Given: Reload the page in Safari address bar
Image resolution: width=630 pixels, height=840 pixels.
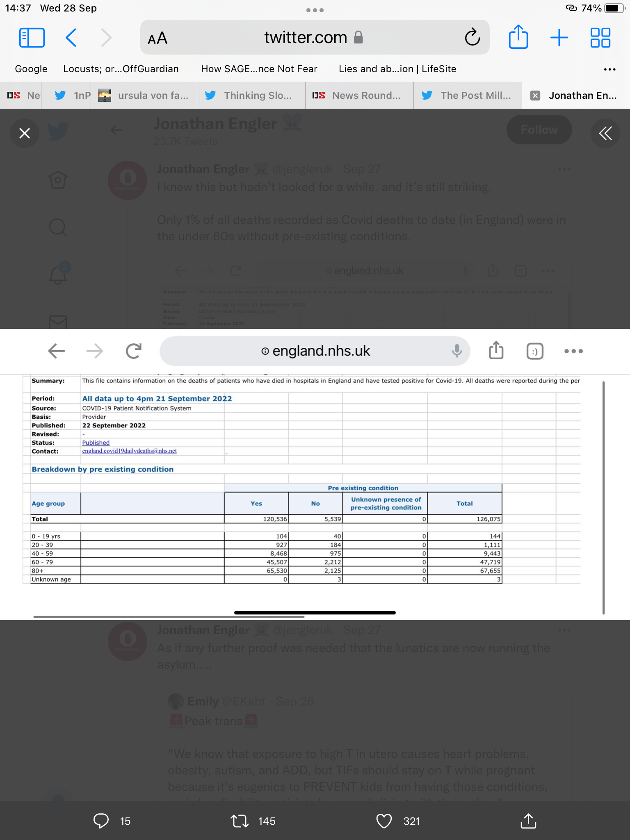Looking at the screenshot, I should pyautogui.click(x=472, y=38).
